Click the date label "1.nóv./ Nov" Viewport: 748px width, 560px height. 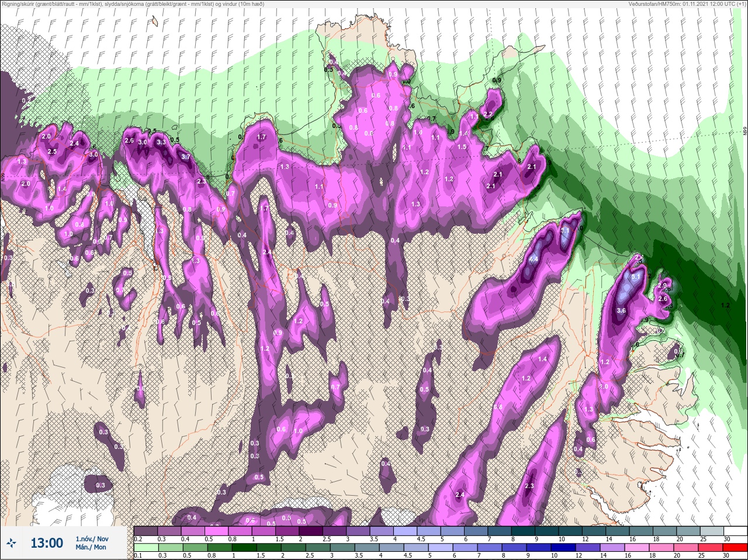92,538
